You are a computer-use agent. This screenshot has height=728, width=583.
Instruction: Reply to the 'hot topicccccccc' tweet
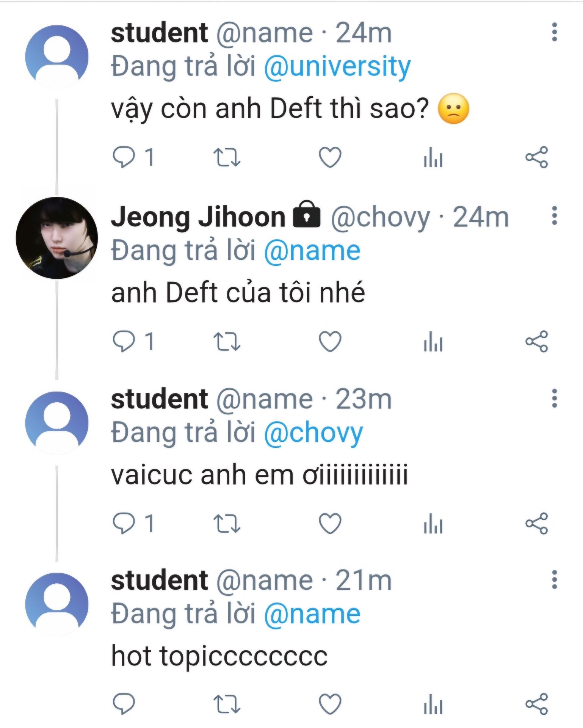point(124,704)
